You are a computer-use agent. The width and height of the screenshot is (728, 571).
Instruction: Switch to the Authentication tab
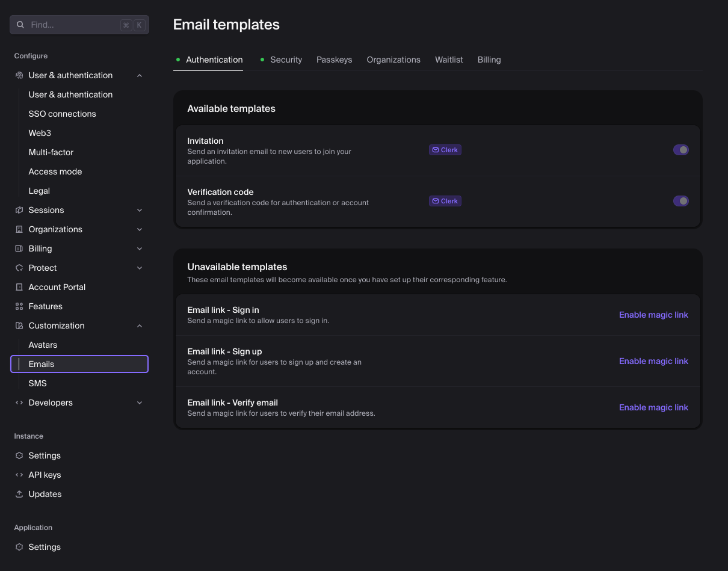click(x=208, y=60)
